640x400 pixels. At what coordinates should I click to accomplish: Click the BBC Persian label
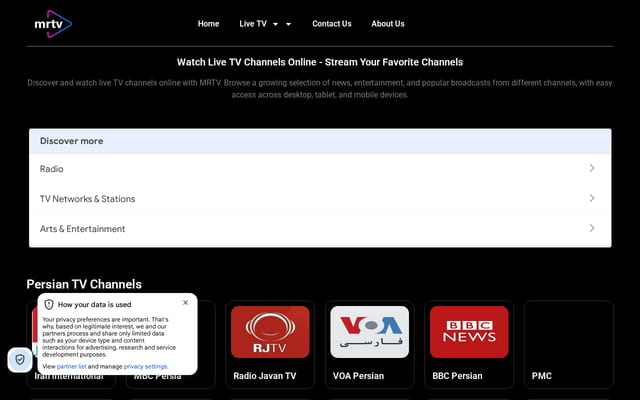click(457, 376)
